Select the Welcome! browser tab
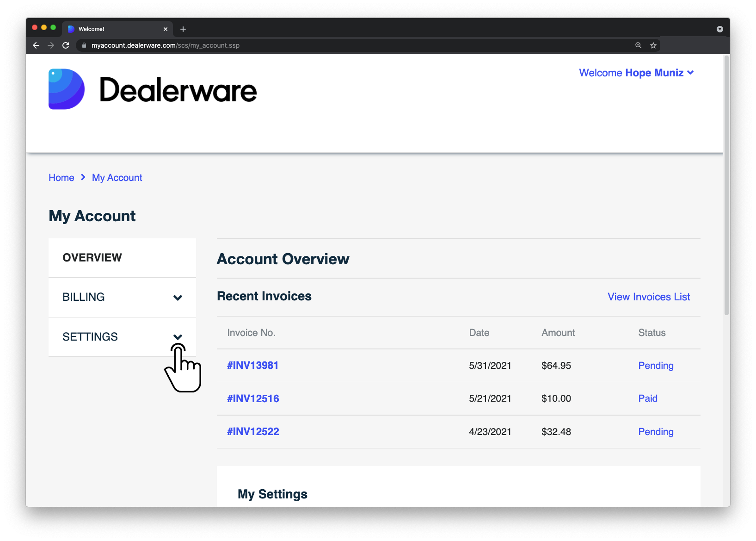Viewport: 756px width, 541px height. tap(118, 29)
